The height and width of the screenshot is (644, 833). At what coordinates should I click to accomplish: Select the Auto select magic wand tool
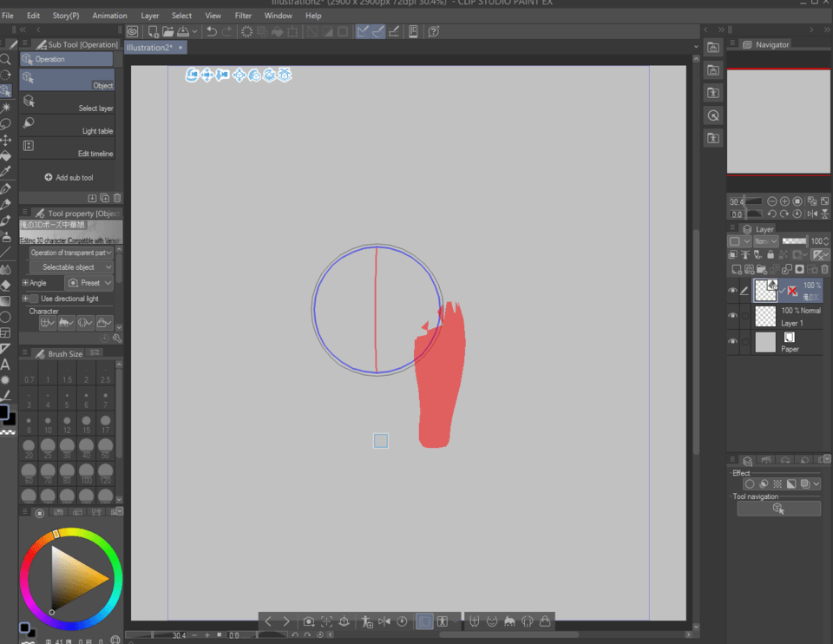[x=5, y=108]
